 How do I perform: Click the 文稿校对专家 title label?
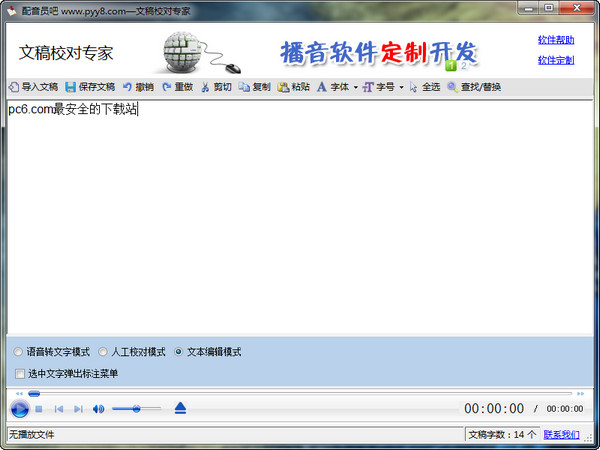pos(66,53)
